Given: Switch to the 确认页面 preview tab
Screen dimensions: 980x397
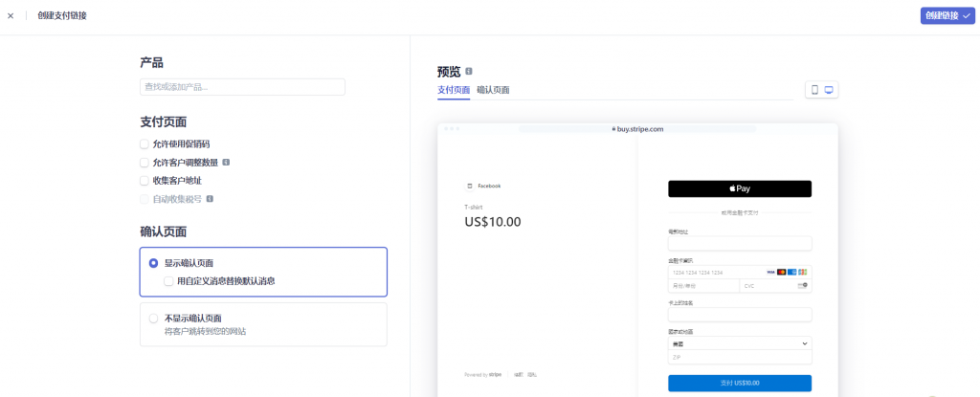Looking at the screenshot, I should pos(493,90).
